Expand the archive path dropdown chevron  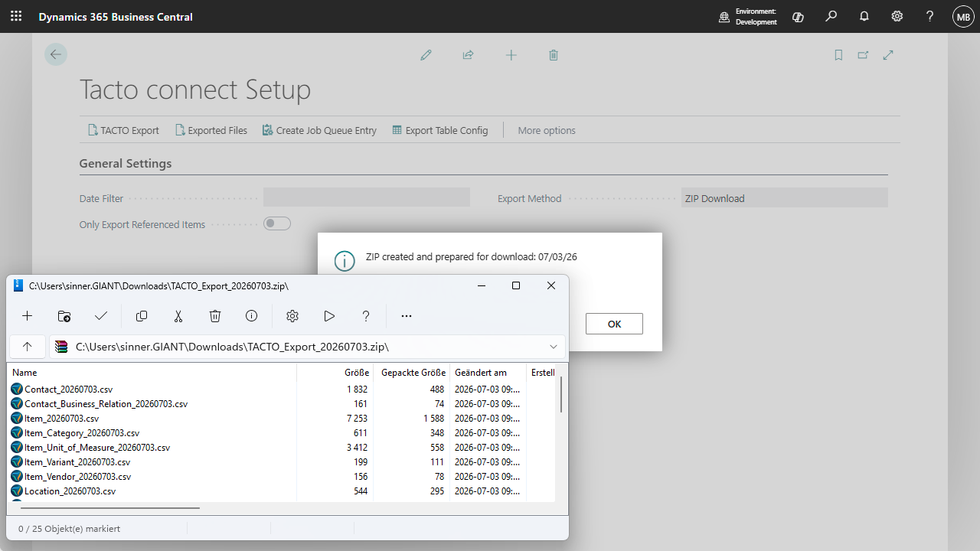(554, 347)
